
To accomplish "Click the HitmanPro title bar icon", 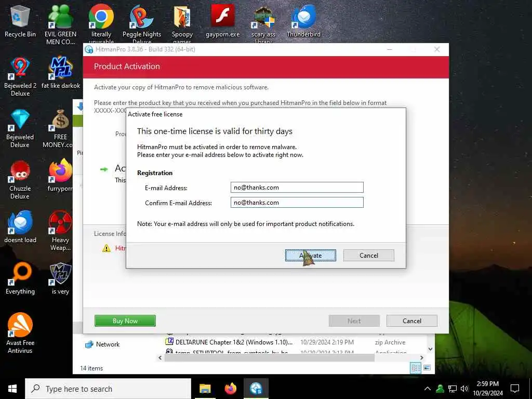I will (x=89, y=49).
